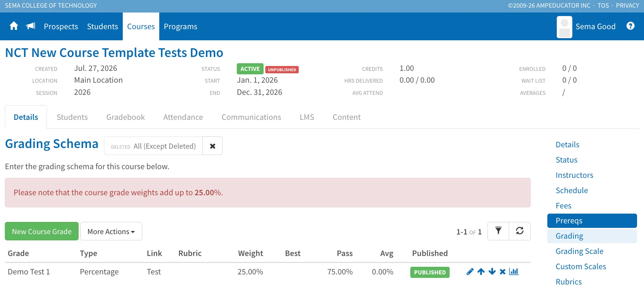
Task: Refresh the grading schema list
Action: [520, 231]
